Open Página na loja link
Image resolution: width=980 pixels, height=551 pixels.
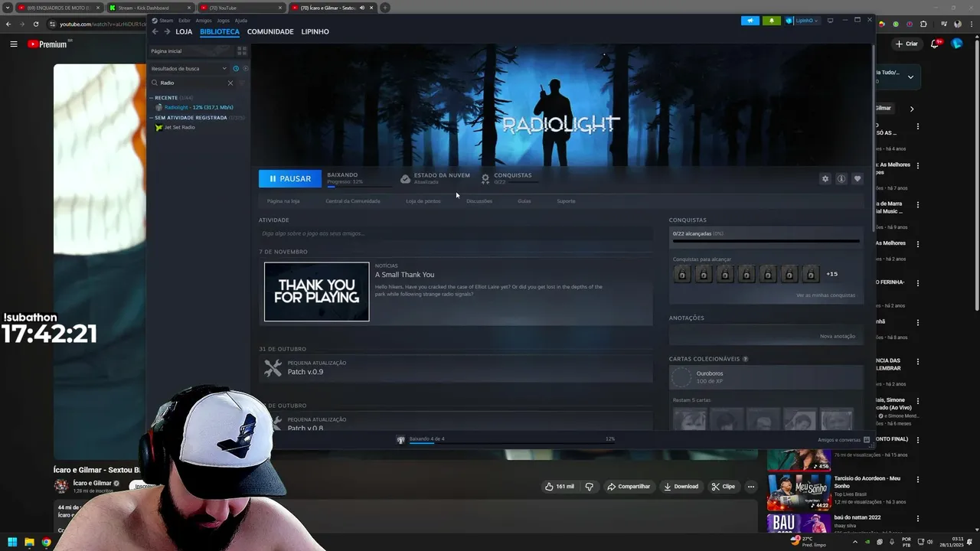(x=283, y=201)
